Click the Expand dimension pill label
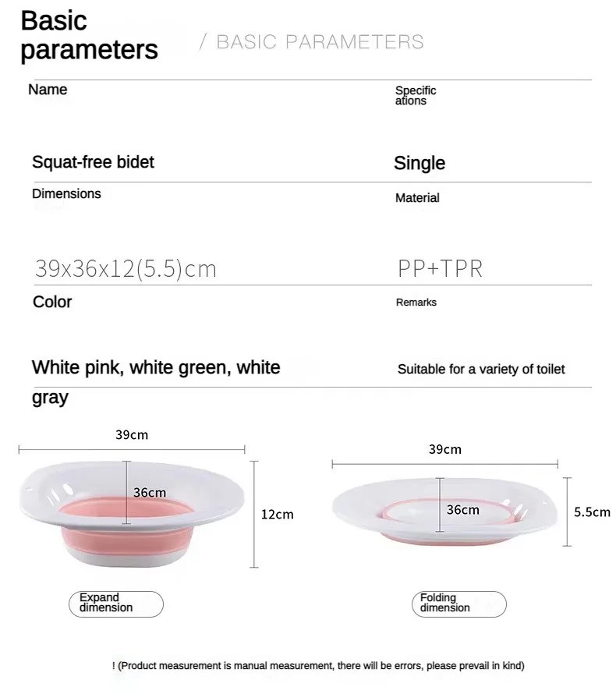 click(116, 604)
